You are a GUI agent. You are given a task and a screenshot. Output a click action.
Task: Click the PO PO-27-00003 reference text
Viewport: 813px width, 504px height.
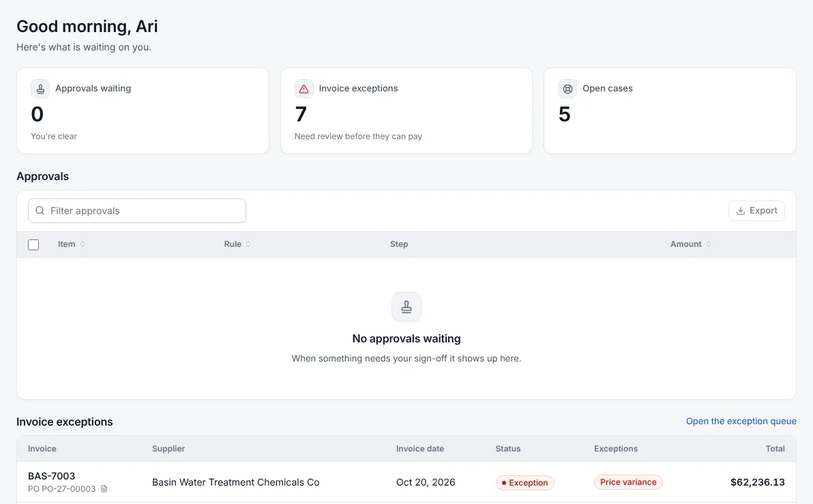coord(61,489)
